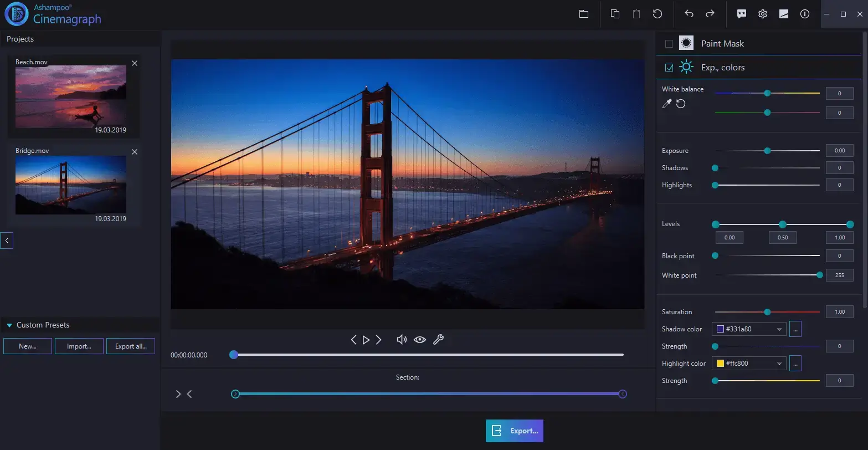This screenshot has height=450, width=868.
Task: Click the Import button under Custom Presets
Action: [79, 346]
